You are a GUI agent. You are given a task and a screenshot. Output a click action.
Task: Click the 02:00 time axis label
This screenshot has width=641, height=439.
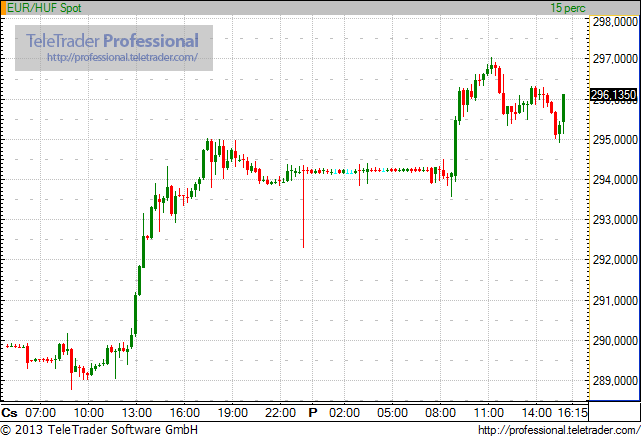(344, 413)
